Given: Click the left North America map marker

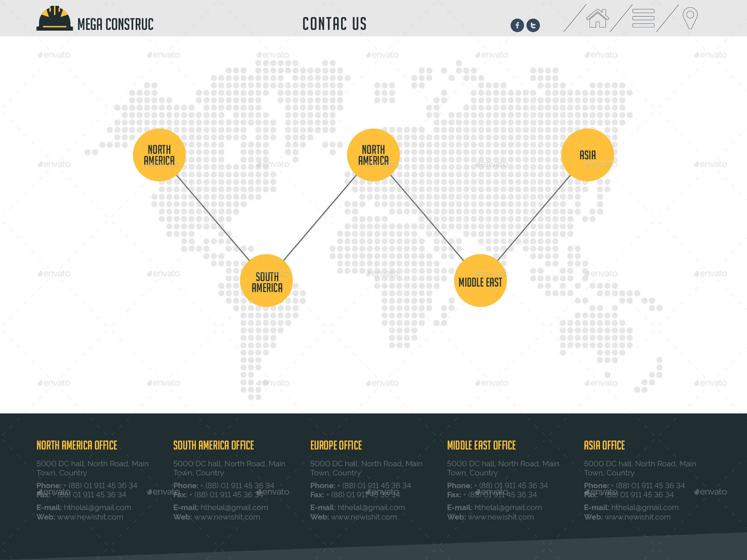Looking at the screenshot, I should [159, 155].
